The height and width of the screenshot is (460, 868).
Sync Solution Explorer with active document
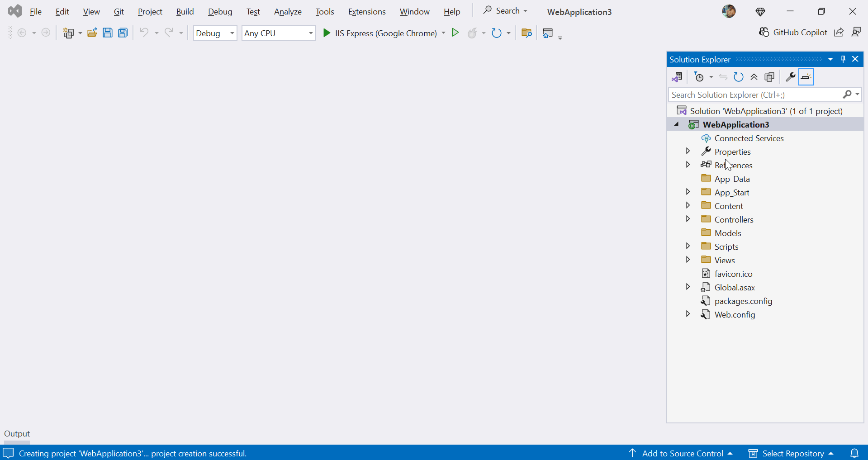723,77
